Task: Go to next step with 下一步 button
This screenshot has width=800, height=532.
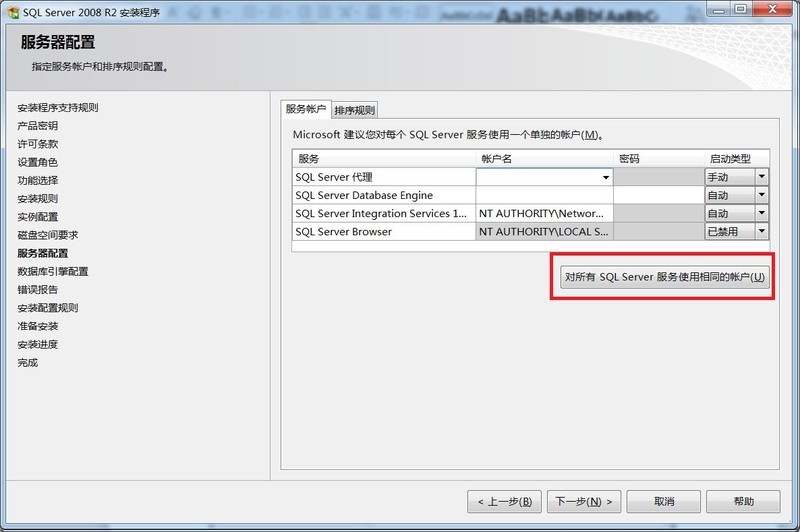Action: [585, 501]
